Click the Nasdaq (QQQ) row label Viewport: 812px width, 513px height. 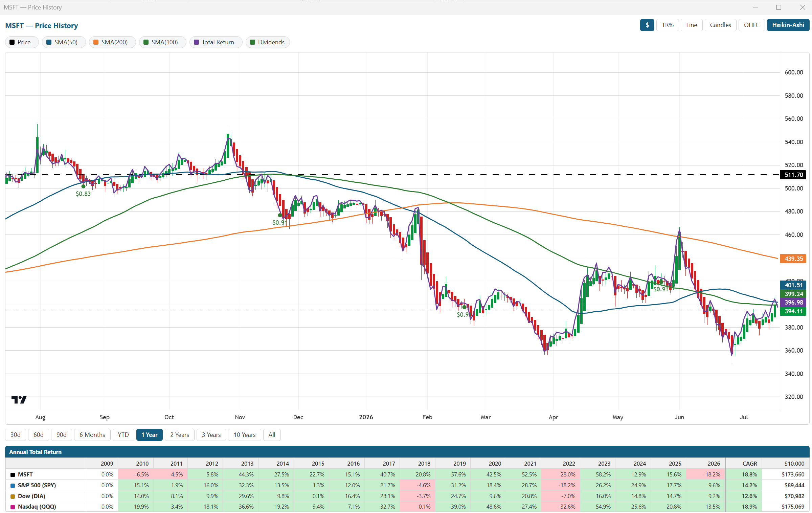[x=37, y=507]
